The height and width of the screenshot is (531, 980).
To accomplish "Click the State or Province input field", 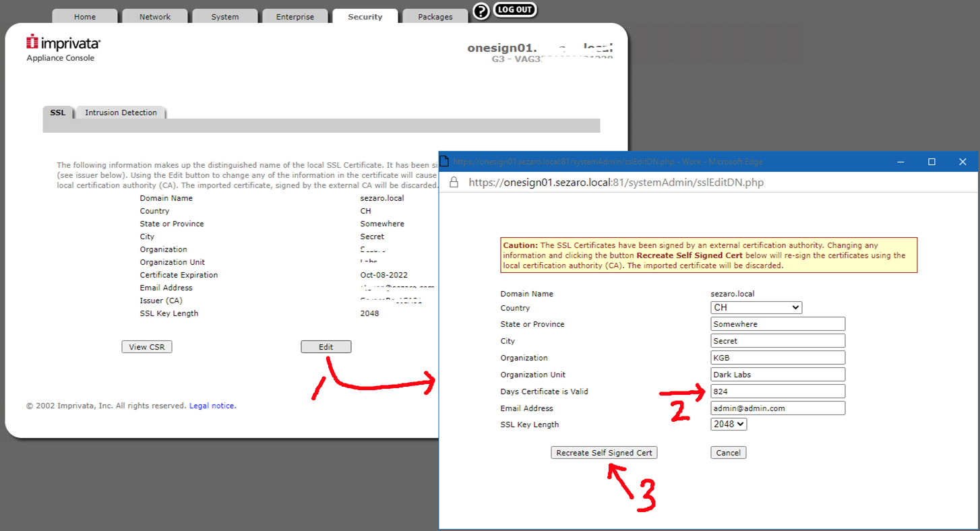I will pyautogui.click(x=778, y=324).
